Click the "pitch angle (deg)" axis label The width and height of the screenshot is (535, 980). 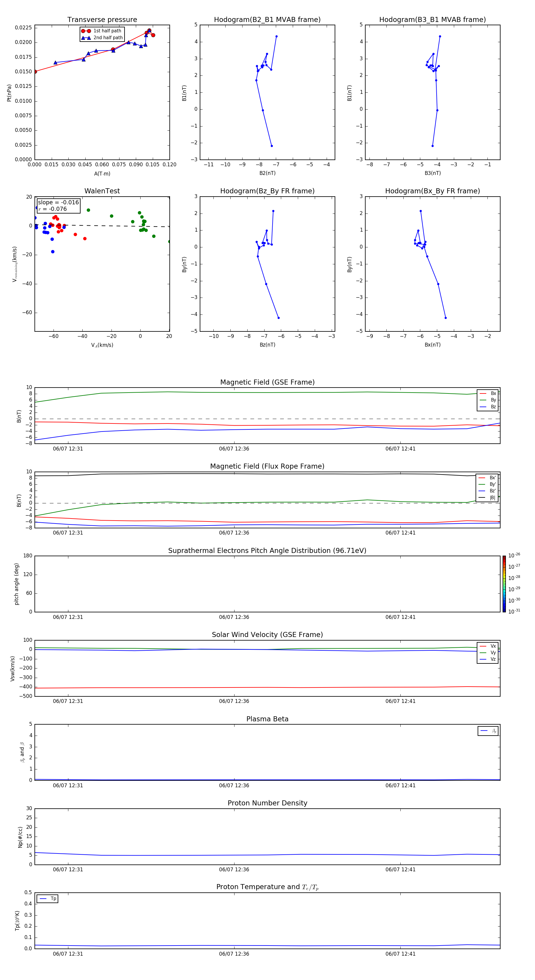(x=16, y=584)
